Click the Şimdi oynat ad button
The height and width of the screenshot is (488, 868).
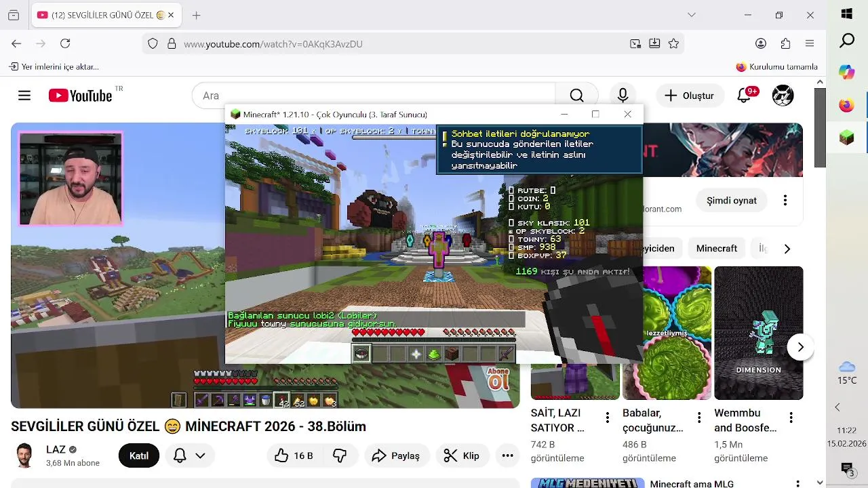click(x=732, y=201)
